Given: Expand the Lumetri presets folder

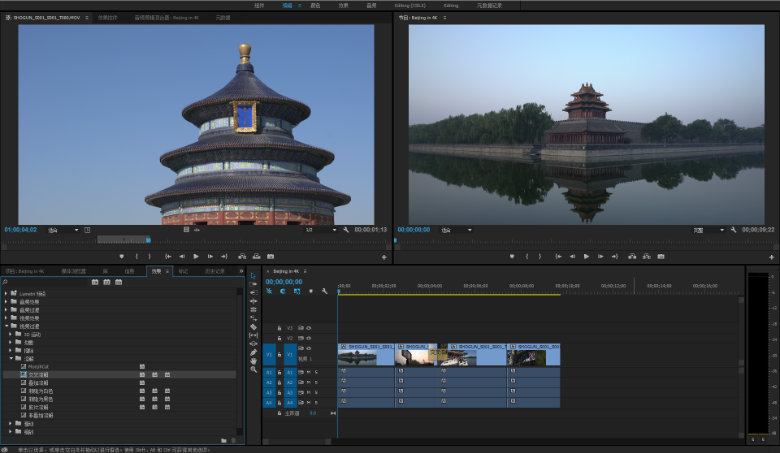Looking at the screenshot, I should (6, 294).
